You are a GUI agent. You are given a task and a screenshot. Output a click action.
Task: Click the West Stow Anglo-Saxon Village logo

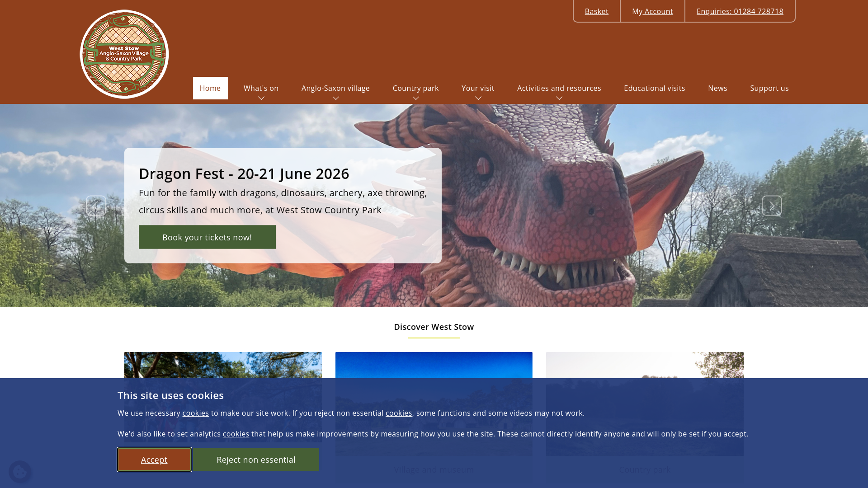click(x=124, y=54)
